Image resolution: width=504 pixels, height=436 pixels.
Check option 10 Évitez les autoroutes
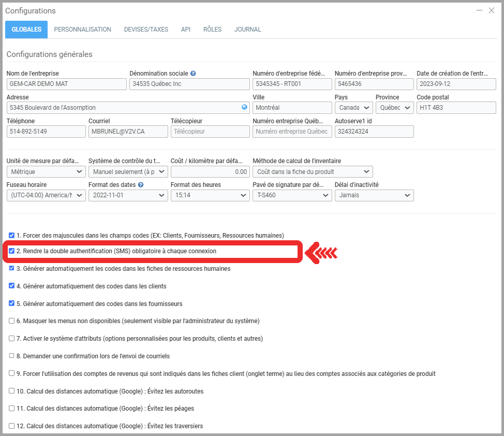11,391
